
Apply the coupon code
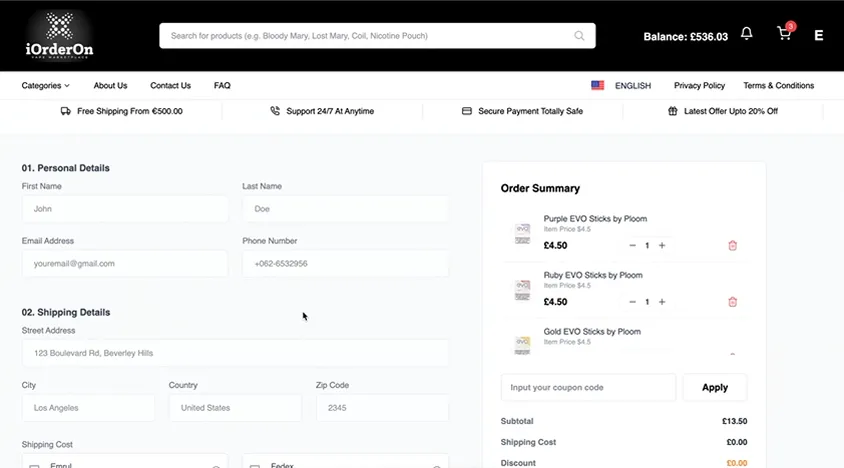tap(715, 388)
